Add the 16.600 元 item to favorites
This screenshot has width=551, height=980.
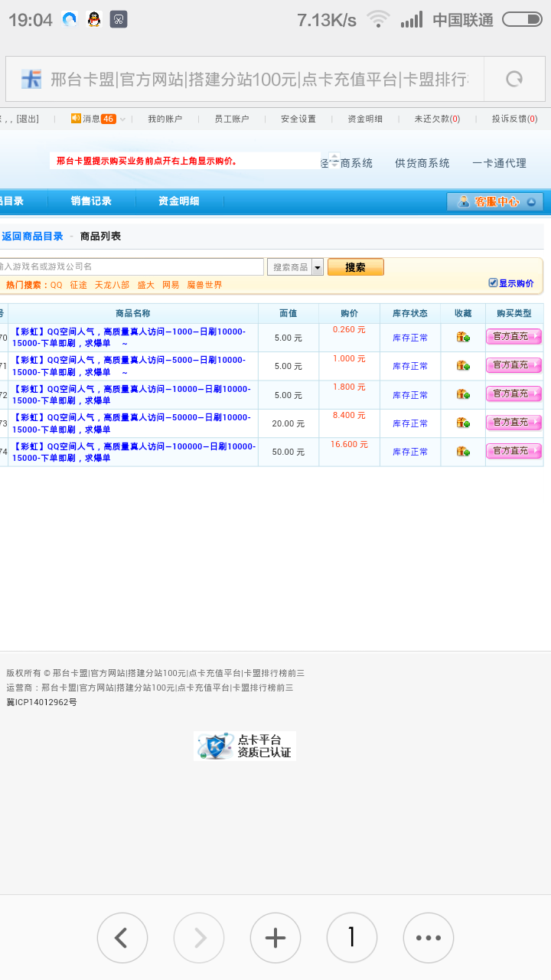(463, 451)
